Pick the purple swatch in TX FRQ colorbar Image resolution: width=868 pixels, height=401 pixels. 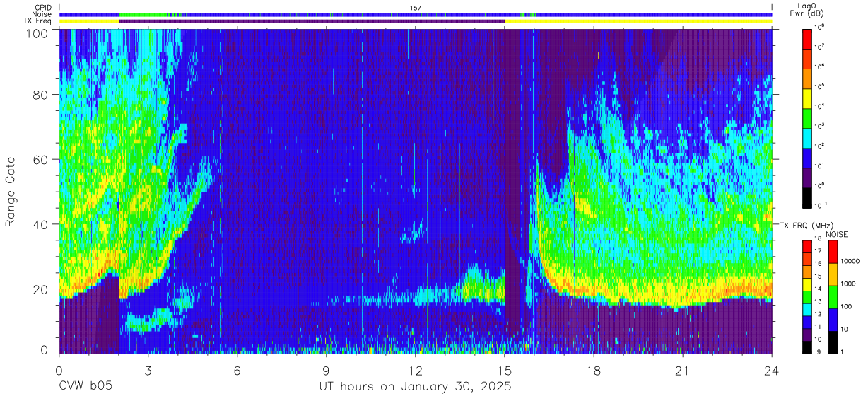(x=807, y=334)
